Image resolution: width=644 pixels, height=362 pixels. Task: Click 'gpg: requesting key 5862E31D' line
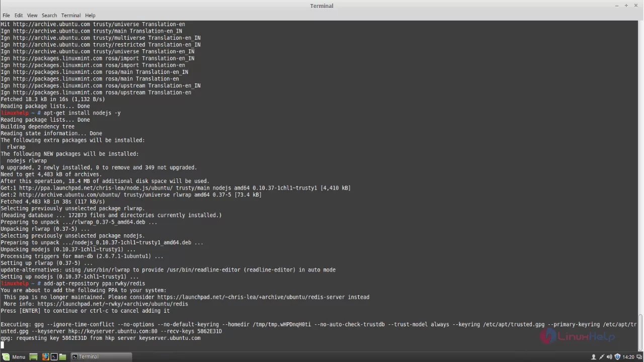click(x=101, y=338)
